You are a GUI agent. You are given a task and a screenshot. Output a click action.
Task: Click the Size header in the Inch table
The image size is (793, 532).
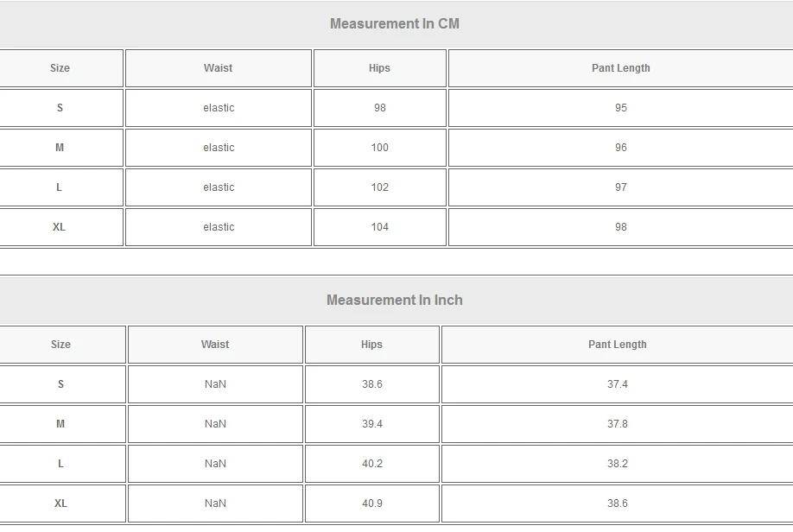tap(60, 345)
